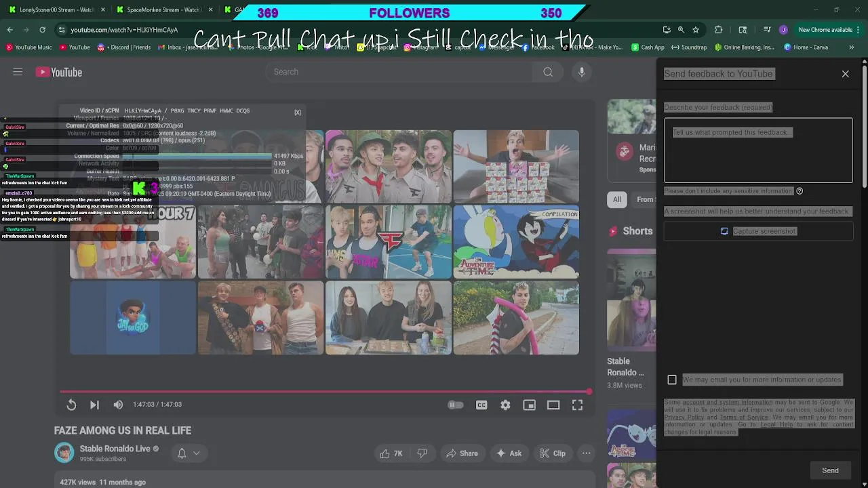This screenshot has height=488, width=868.
Task: Replay the video with the replay icon
Action: [x=71, y=405]
